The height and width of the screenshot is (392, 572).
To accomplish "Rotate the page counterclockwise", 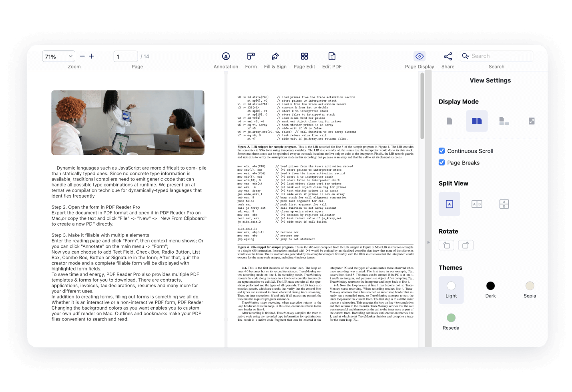I will click(x=447, y=245).
